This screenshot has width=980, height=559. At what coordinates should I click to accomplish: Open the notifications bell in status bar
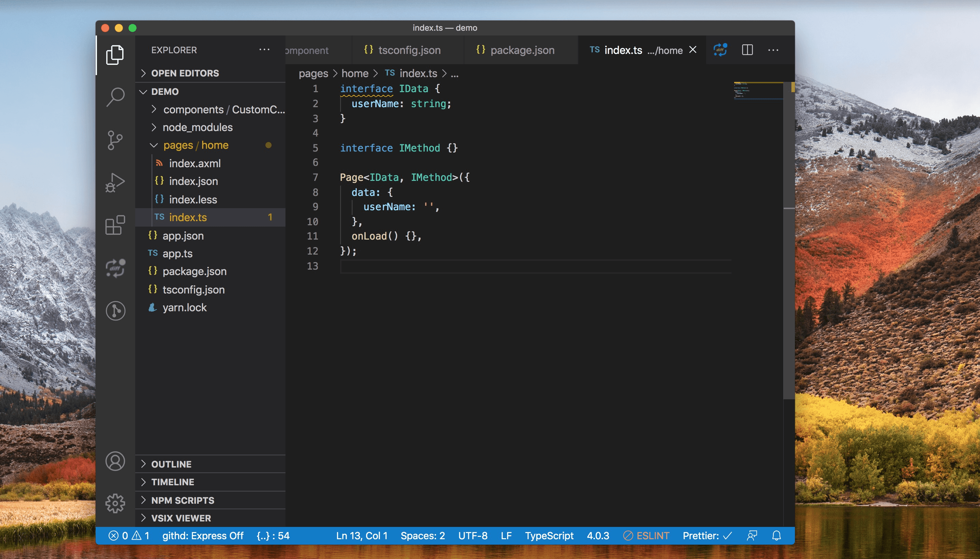coord(776,535)
